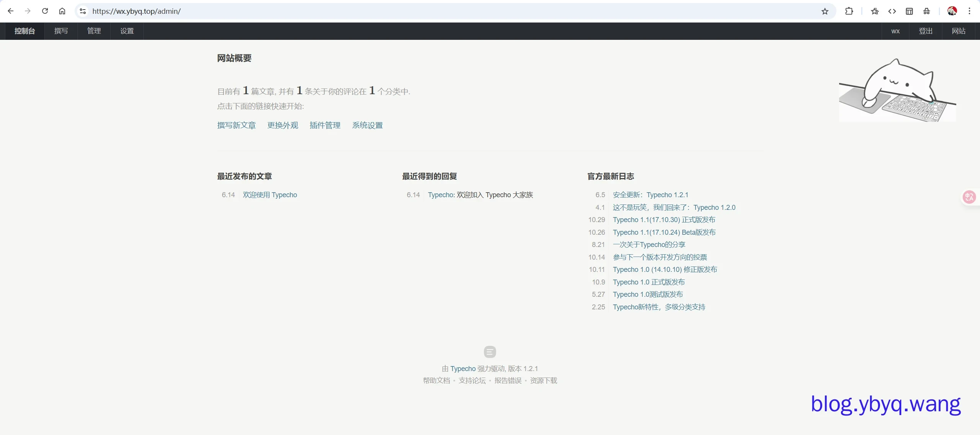Click the 网站概要 heading text

234,58
